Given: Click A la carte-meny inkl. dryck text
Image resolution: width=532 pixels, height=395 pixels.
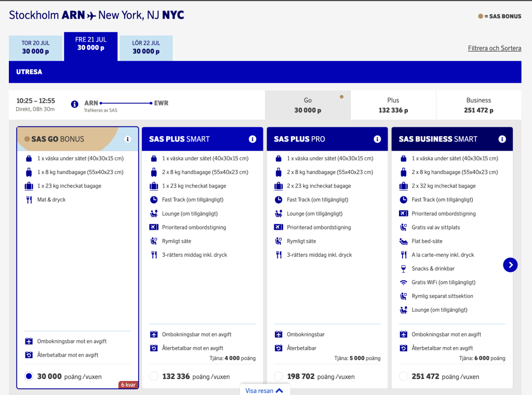Looking at the screenshot, I should pyautogui.click(x=443, y=255).
